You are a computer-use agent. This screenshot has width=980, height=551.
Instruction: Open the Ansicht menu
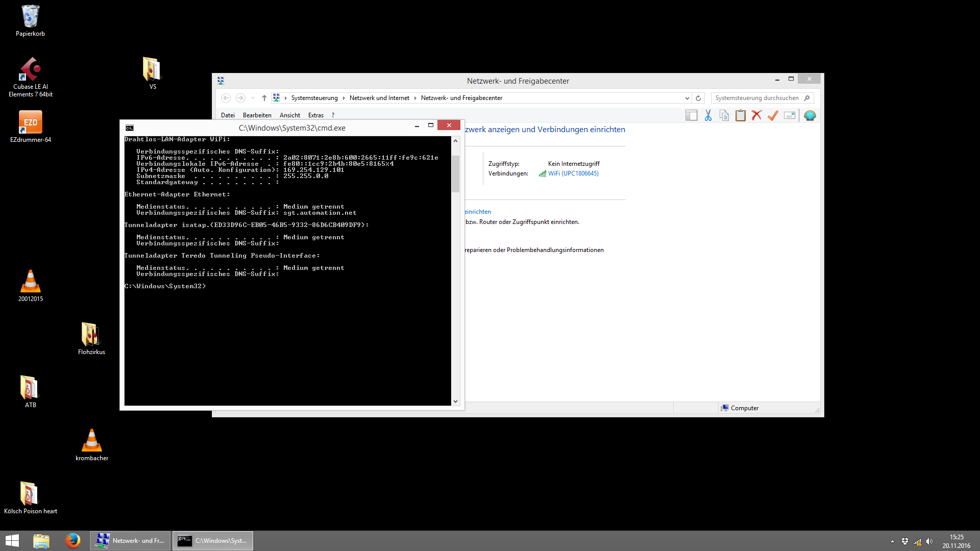[289, 115]
